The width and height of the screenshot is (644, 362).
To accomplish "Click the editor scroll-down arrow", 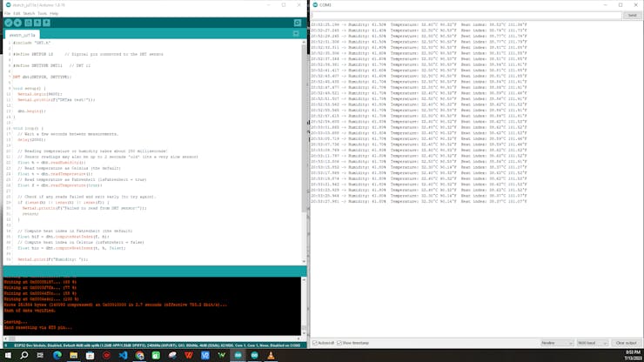I will tap(305, 261).
